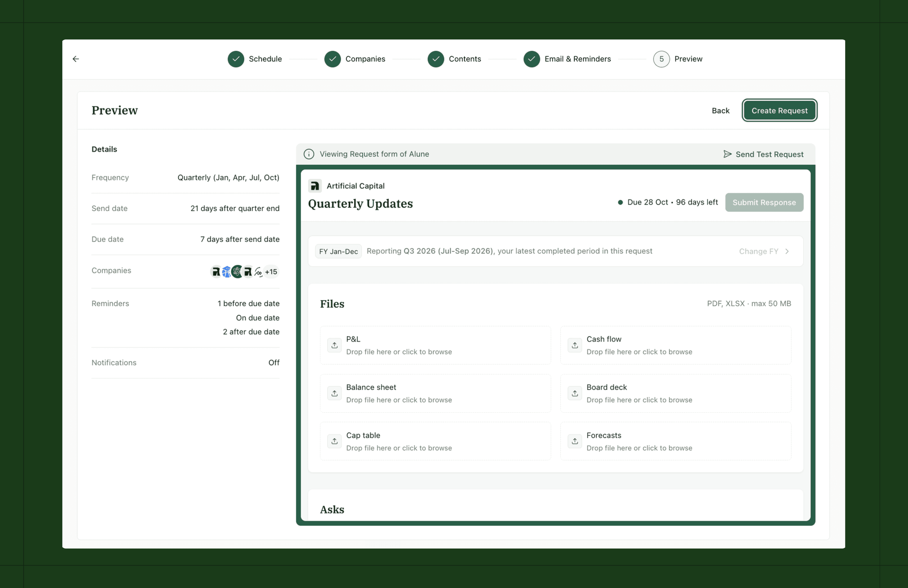Image resolution: width=908 pixels, height=588 pixels.
Task: Click the back arrow icon at top left
Action: [76, 59]
